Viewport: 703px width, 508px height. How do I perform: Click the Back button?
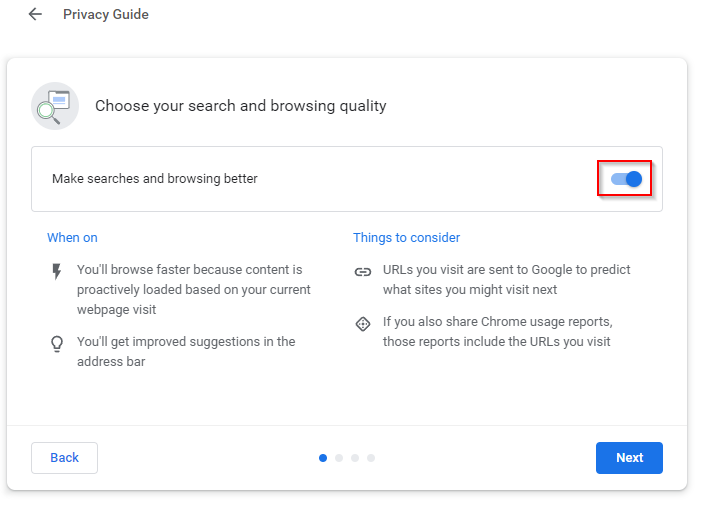tap(65, 458)
